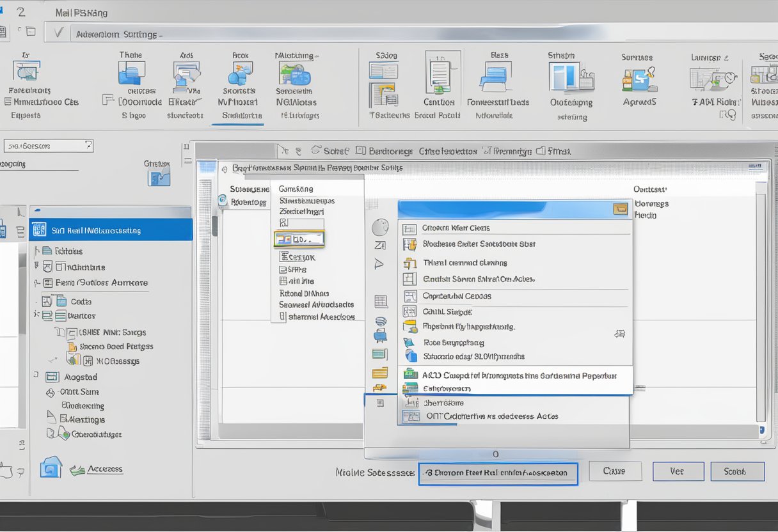This screenshot has width=778, height=532.
Task: Click the blue-outlined field next to Mialne Sotessases
Action: 497,473
